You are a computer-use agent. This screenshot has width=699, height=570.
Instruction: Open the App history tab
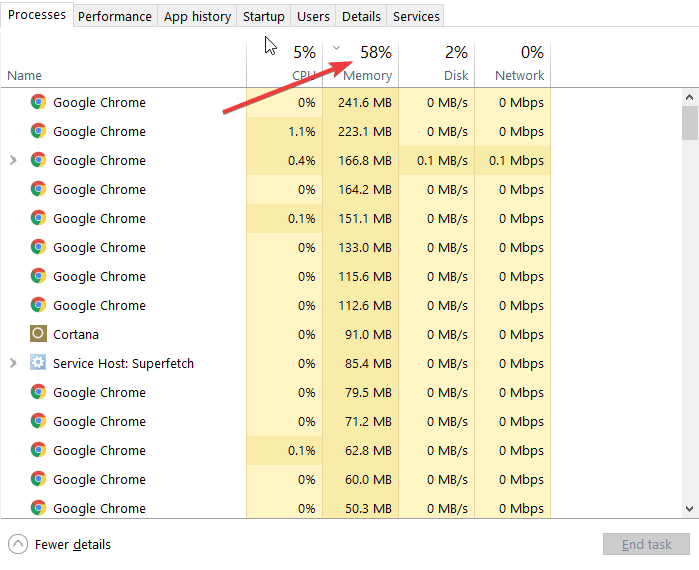197,16
